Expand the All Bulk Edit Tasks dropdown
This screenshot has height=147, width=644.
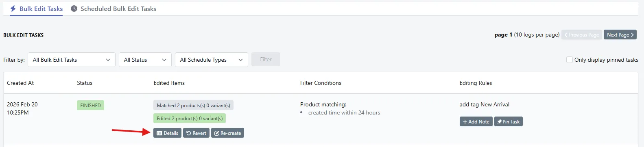(72, 60)
